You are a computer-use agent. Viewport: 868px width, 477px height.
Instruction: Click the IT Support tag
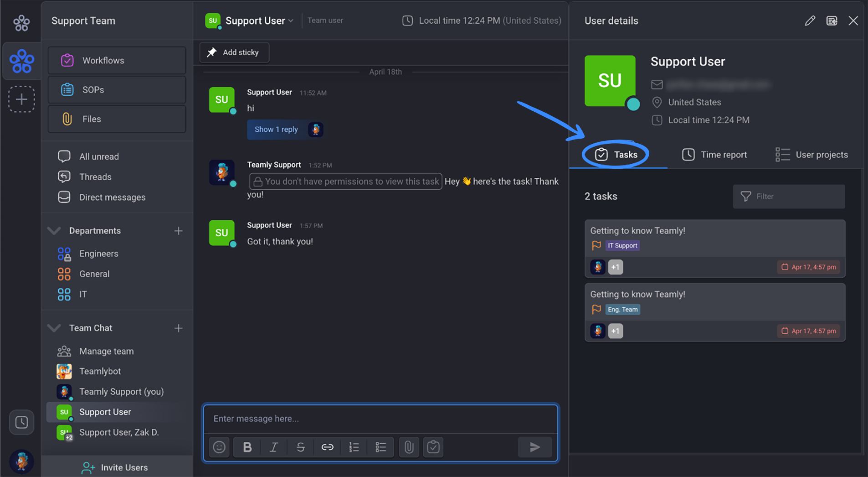point(622,245)
